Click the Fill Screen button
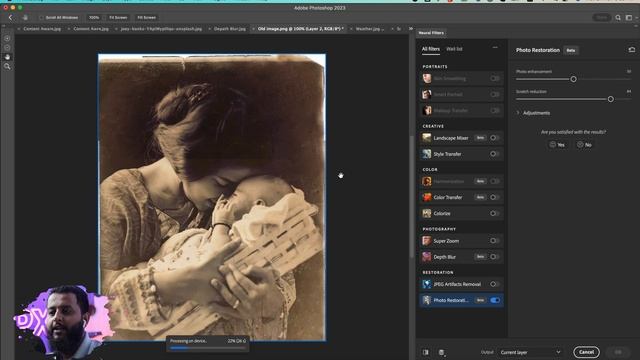 [147, 18]
